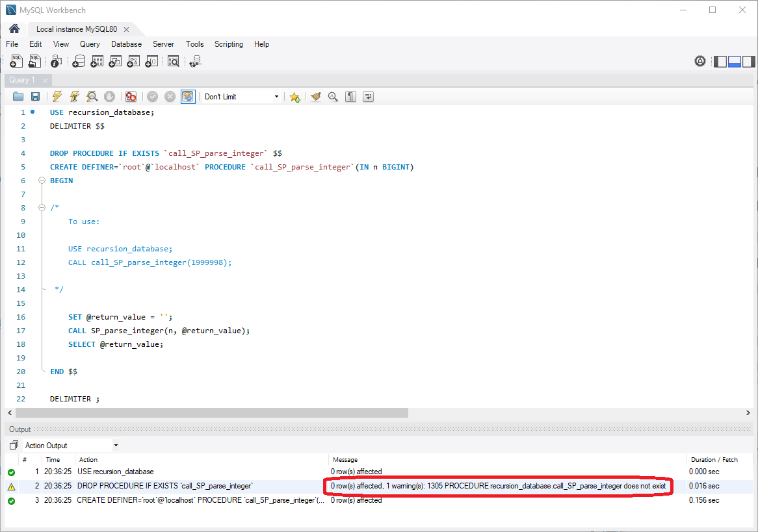Screen dimensions: 758x532
Task: Add to snippets star icon
Action: click(295, 97)
